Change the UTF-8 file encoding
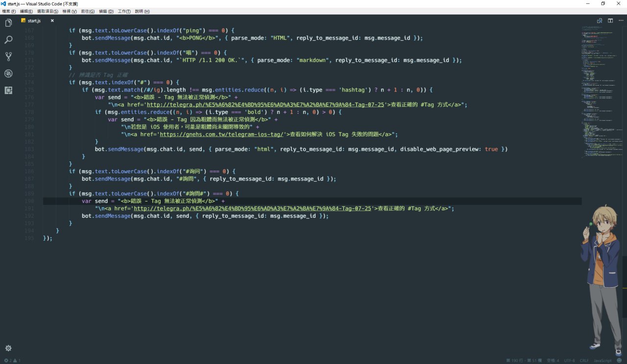 (x=569, y=361)
